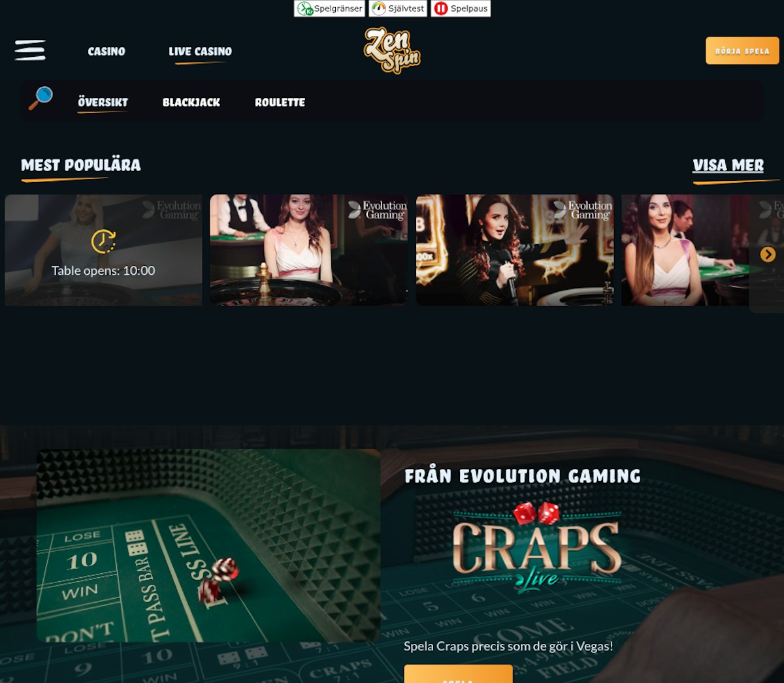Switch to the Roulette tab
This screenshot has width=784, height=683.
click(280, 103)
